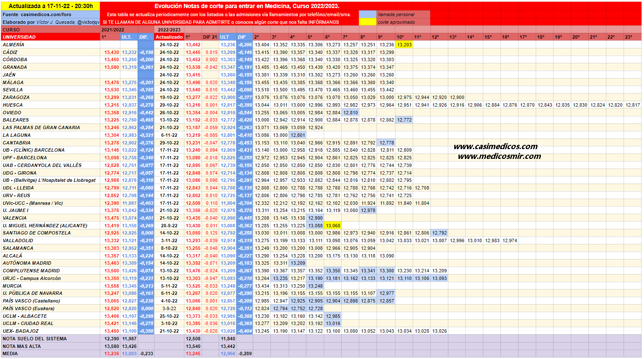Select the yellow "13,203" cell in the Almería row
The width and height of the screenshot is (644, 359).
(404, 45)
